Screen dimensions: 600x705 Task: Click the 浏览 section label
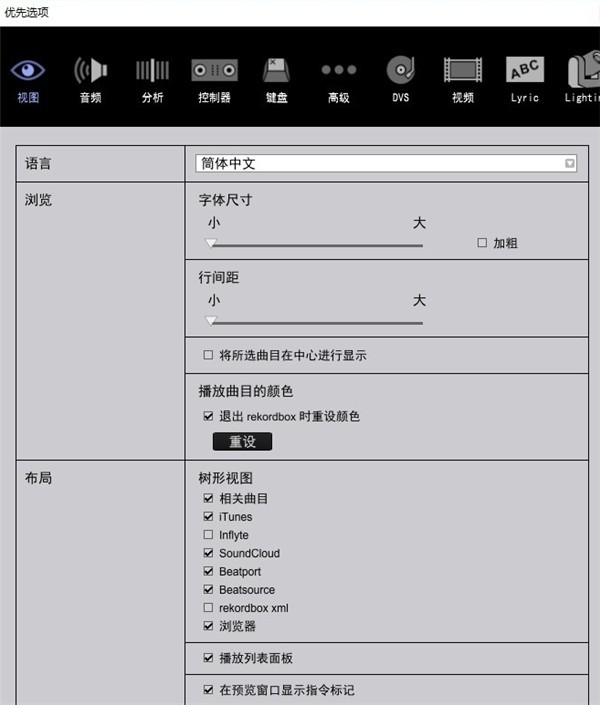coord(38,200)
